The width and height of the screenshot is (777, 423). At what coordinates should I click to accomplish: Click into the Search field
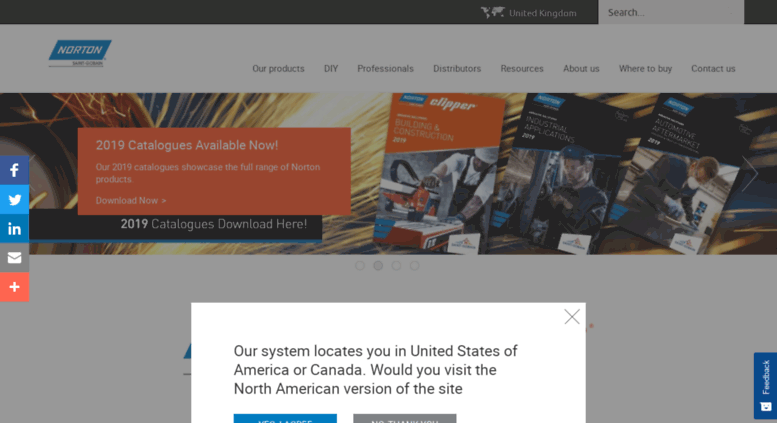(671, 12)
